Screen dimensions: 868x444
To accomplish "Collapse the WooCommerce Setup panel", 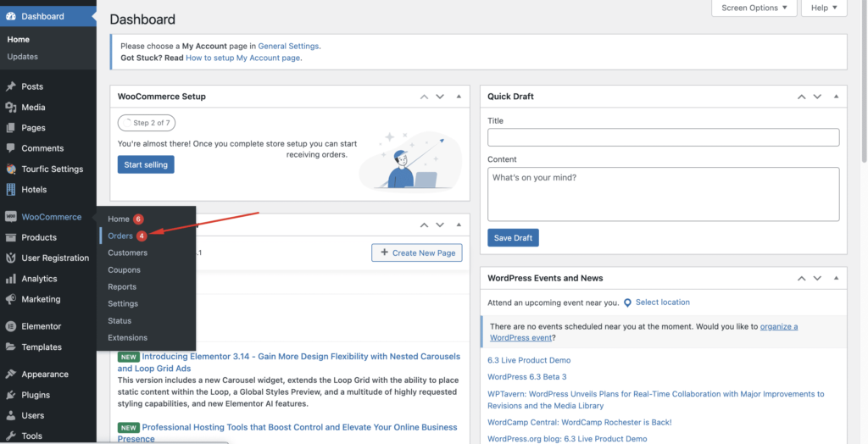I will 459,97.
